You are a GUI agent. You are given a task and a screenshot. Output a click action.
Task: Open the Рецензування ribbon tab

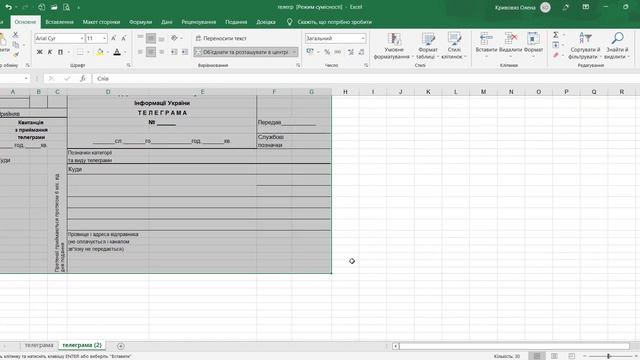[199, 22]
